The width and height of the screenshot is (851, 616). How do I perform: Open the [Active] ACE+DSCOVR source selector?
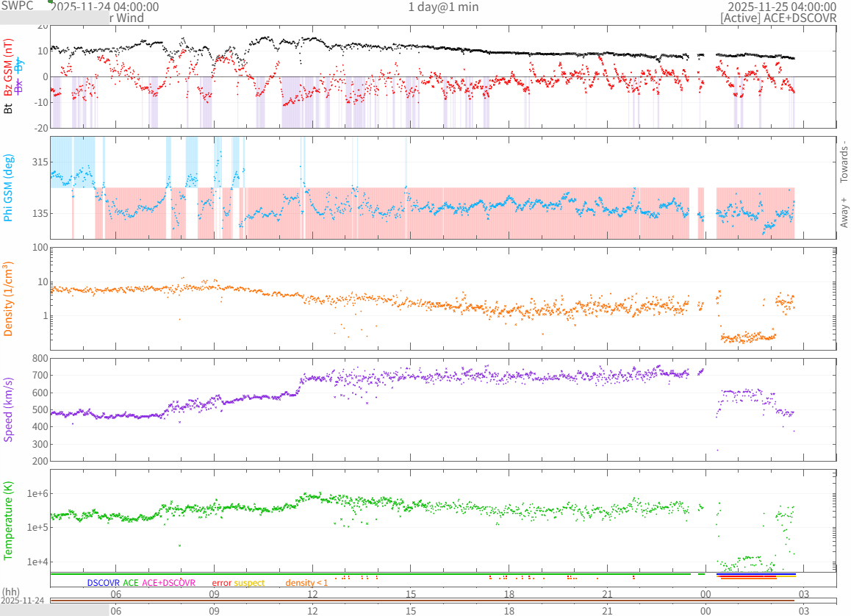(778, 18)
